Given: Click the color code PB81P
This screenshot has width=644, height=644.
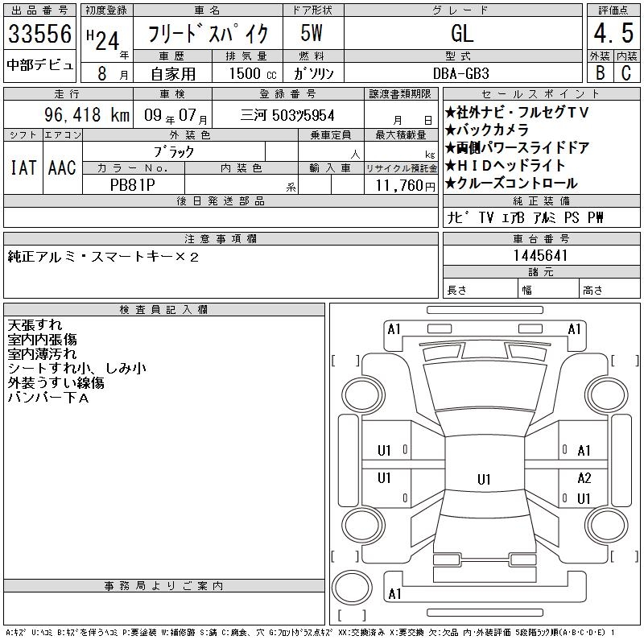Looking at the screenshot, I should 133,185.
